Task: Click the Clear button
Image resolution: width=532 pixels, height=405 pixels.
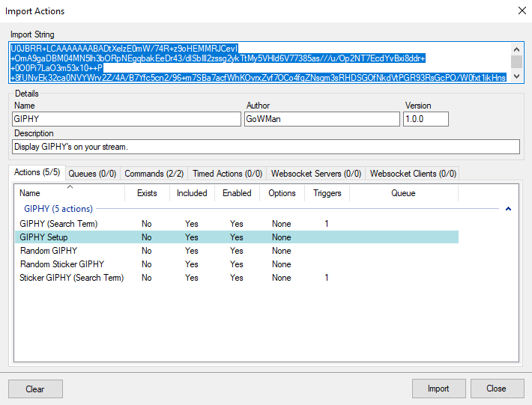Action: tap(35, 389)
